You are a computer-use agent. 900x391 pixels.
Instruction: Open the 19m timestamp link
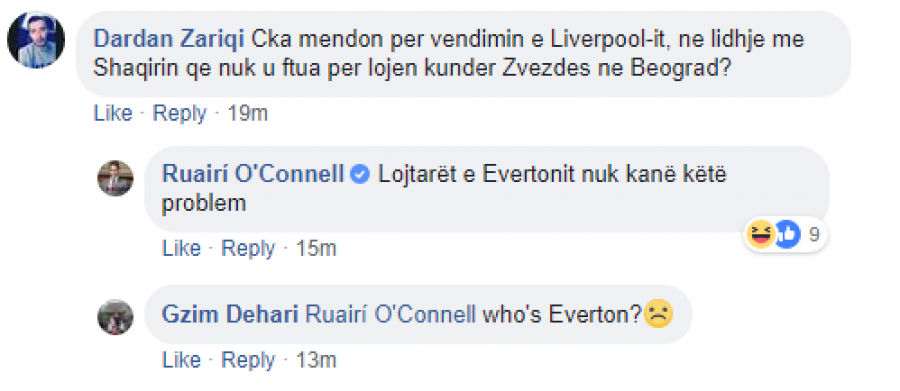(247, 113)
